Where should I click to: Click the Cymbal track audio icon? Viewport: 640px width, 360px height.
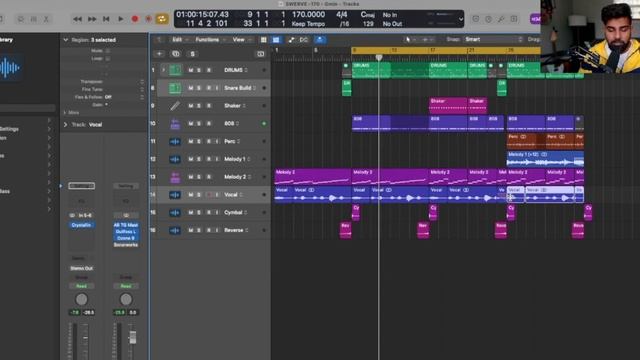tap(175, 213)
